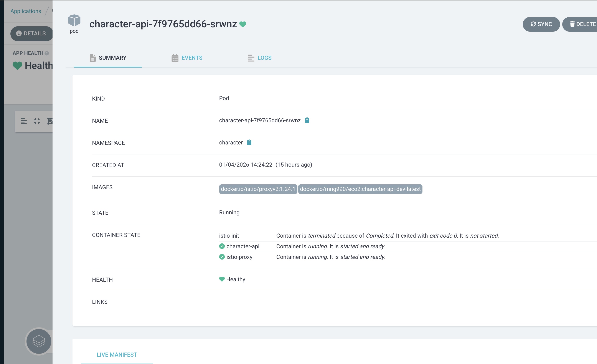Copy namespace with clipboard icon
This screenshot has height=364, width=597.
click(x=249, y=142)
